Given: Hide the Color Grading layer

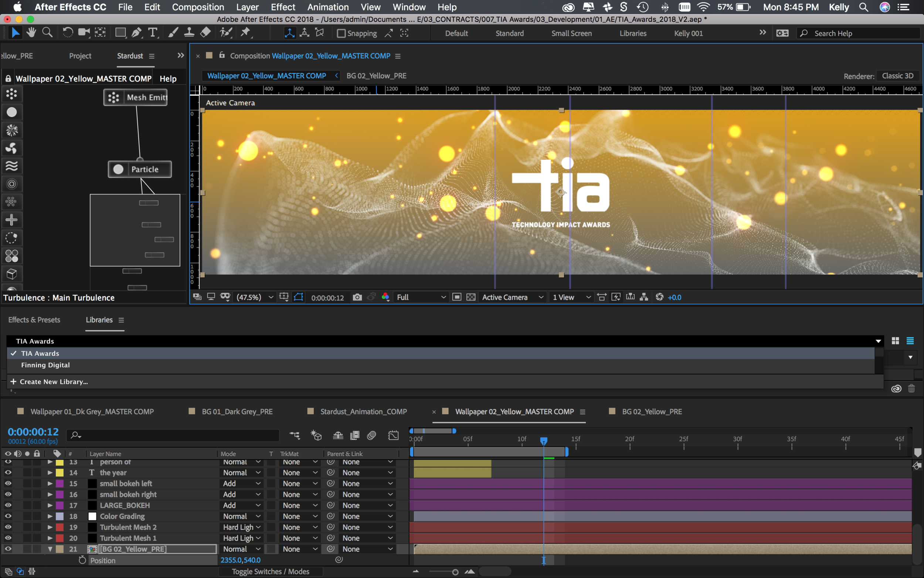Looking at the screenshot, I should [8, 516].
